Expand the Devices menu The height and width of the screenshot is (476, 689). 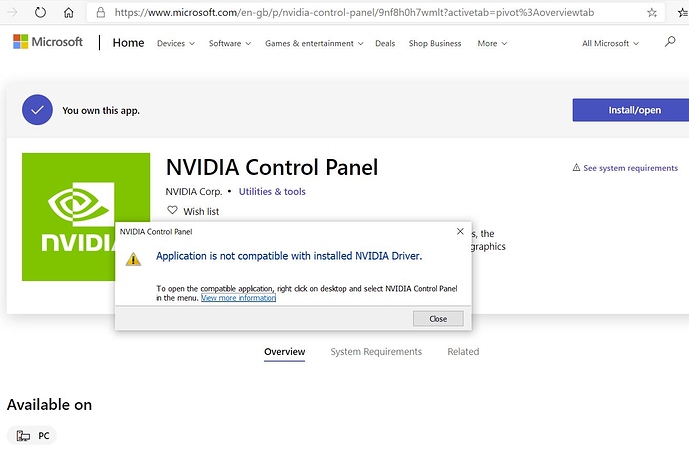pos(176,43)
